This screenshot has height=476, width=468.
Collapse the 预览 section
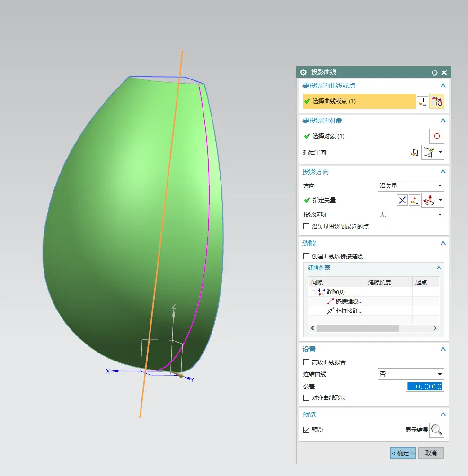coord(443,414)
